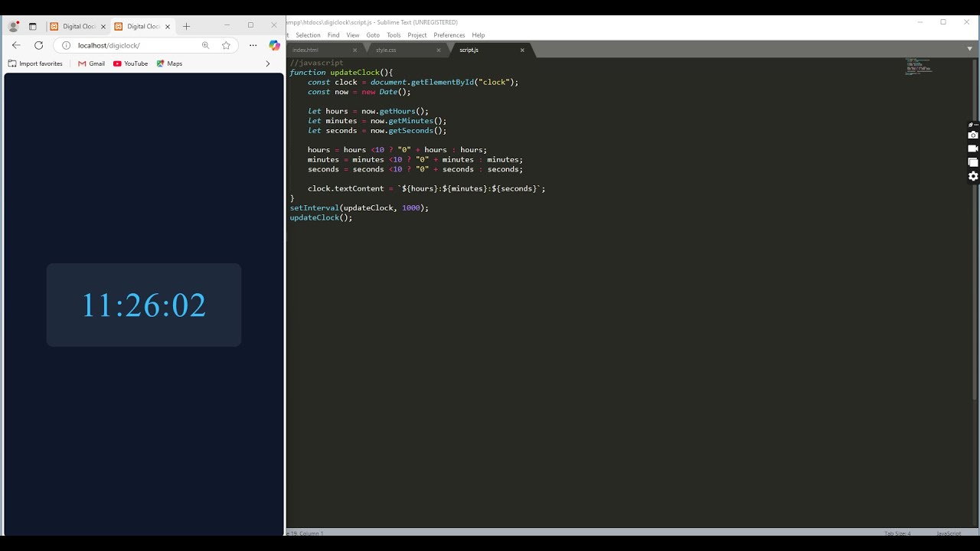This screenshot has height=551, width=980.
Task: Open Edge tab actions menu icon
Action: click(x=33, y=26)
